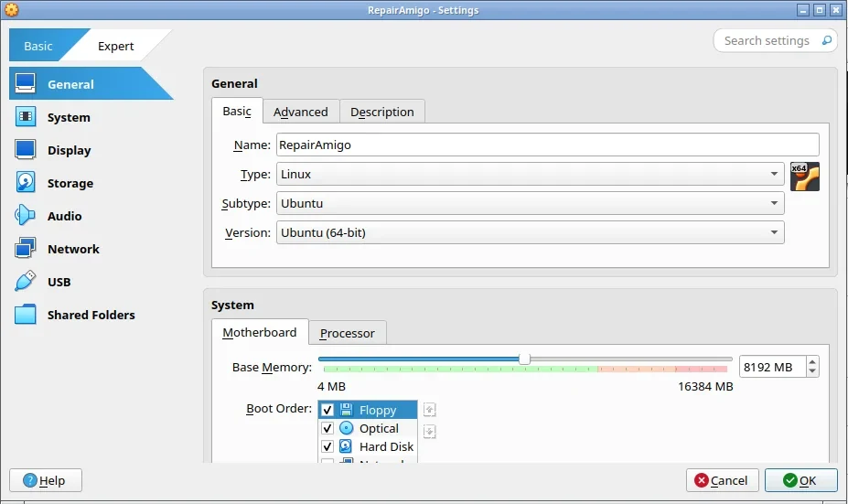Click the Cancel button

[722, 480]
